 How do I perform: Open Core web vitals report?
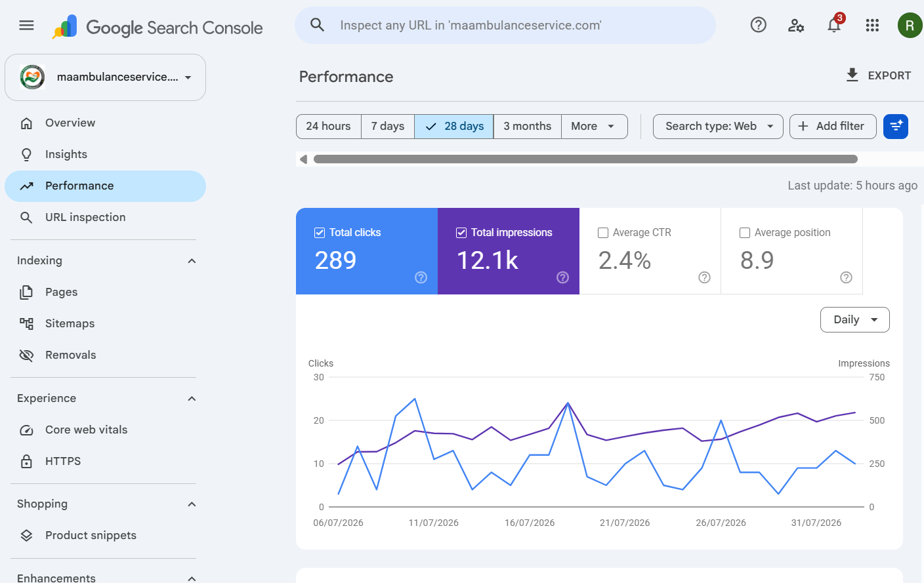click(x=105, y=430)
